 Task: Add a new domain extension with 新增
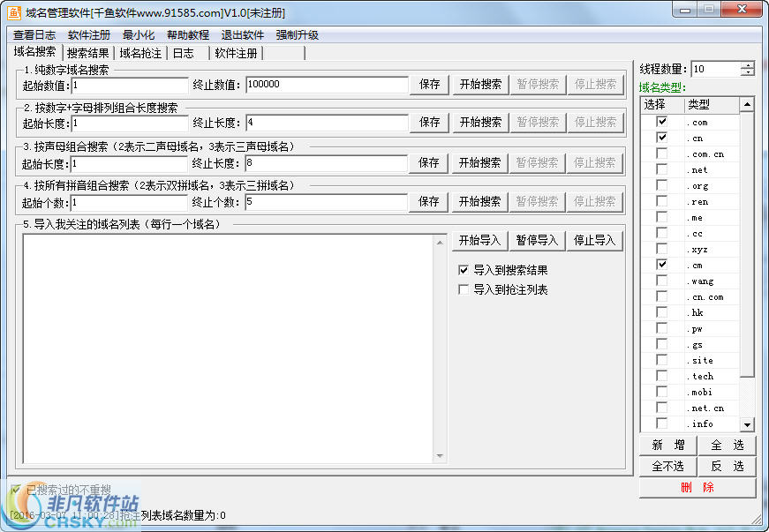tap(667, 445)
